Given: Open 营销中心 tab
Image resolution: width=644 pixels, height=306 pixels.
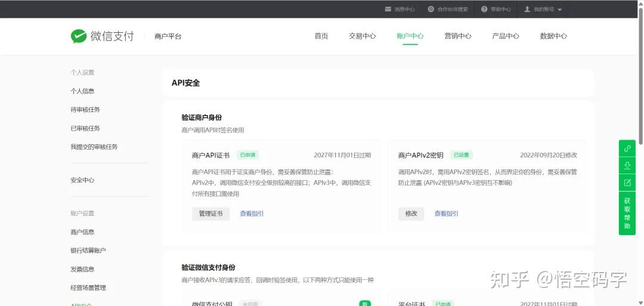Looking at the screenshot, I should (457, 36).
